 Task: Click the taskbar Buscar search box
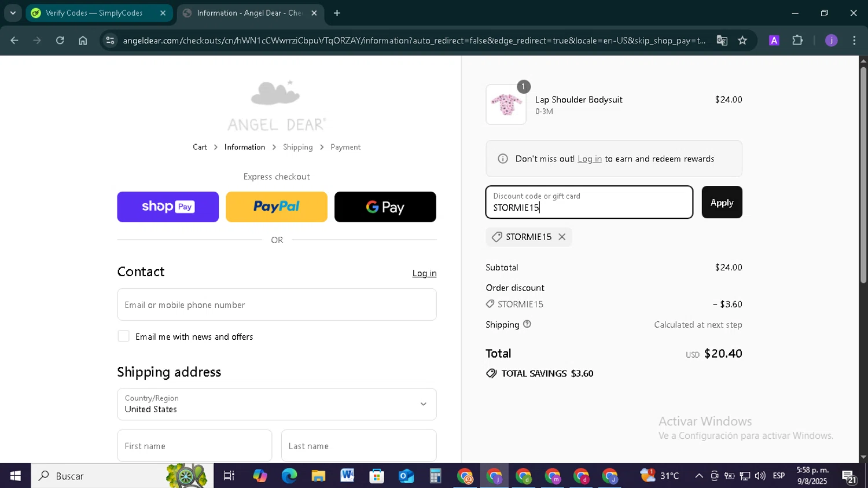(122, 476)
